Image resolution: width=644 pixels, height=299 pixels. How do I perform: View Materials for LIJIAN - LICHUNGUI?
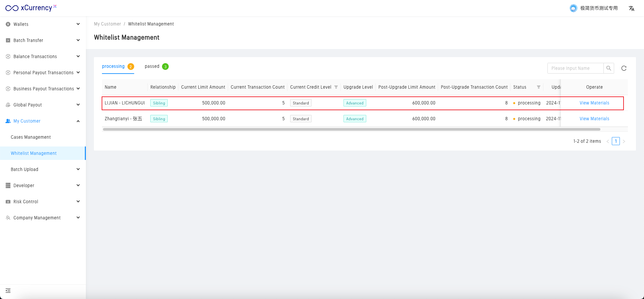pyautogui.click(x=594, y=103)
